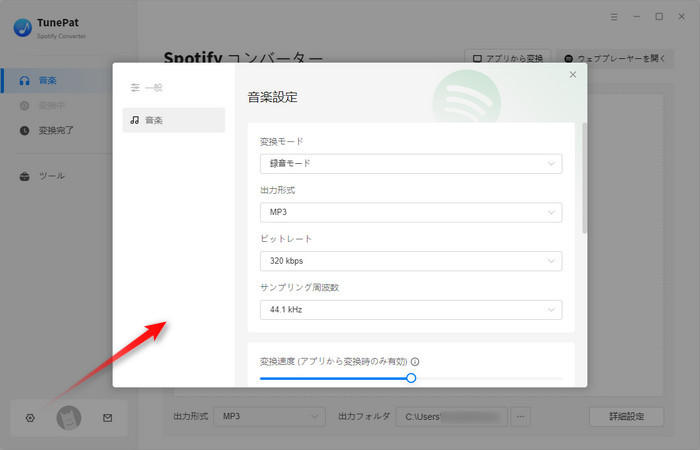Viewport: 700px width, 450px height.
Task: Click the アプリから変換 button
Action: pyautogui.click(x=508, y=58)
